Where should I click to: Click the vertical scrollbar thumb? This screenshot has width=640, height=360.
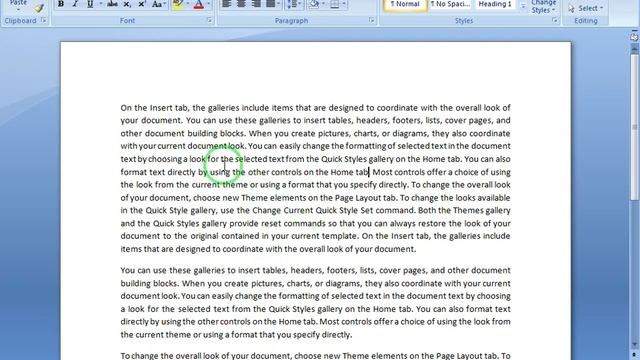[x=634, y=127]
